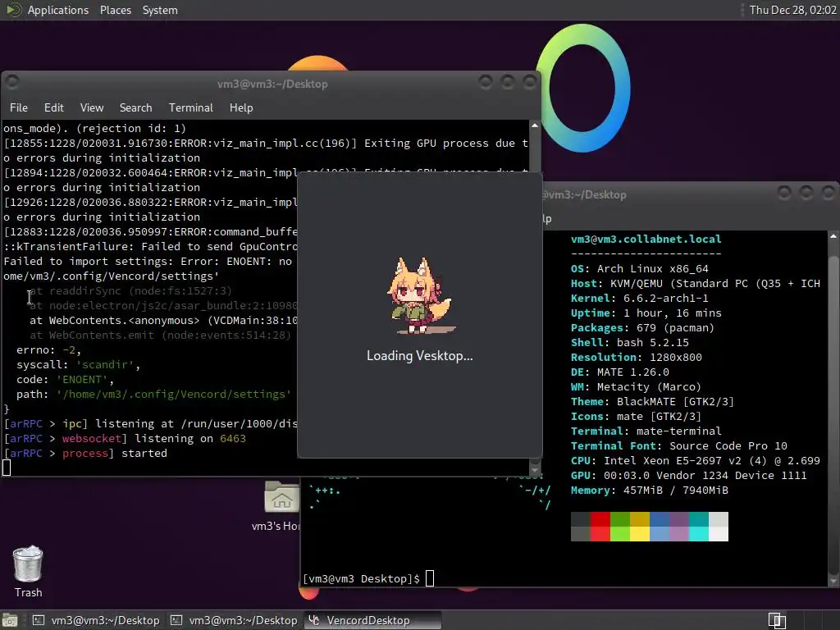This screenshot has width=840, height=630.
Task: Click the dark green block in neofetch palette
Action: click(620, 519)
